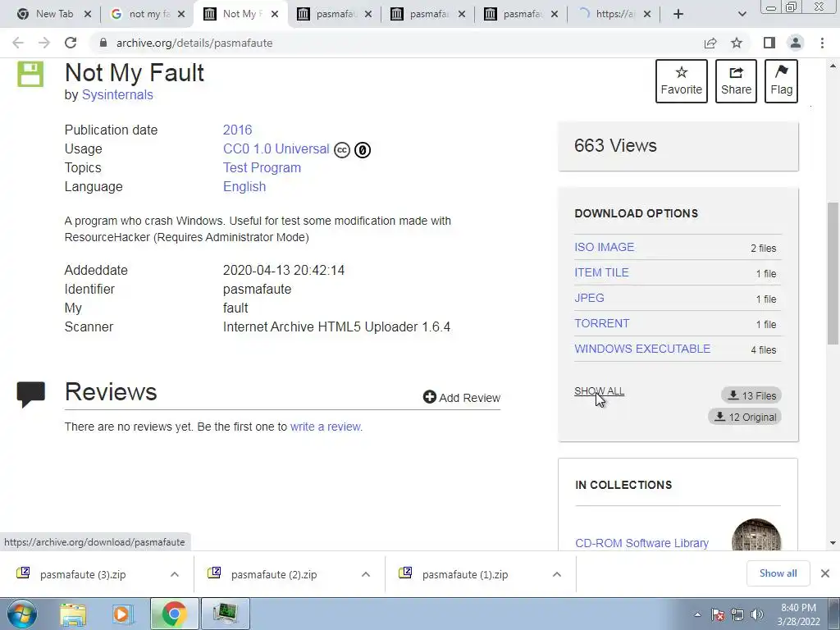Close the downloads bar
The height and width of the screenshot is (630, 840).
825,573
